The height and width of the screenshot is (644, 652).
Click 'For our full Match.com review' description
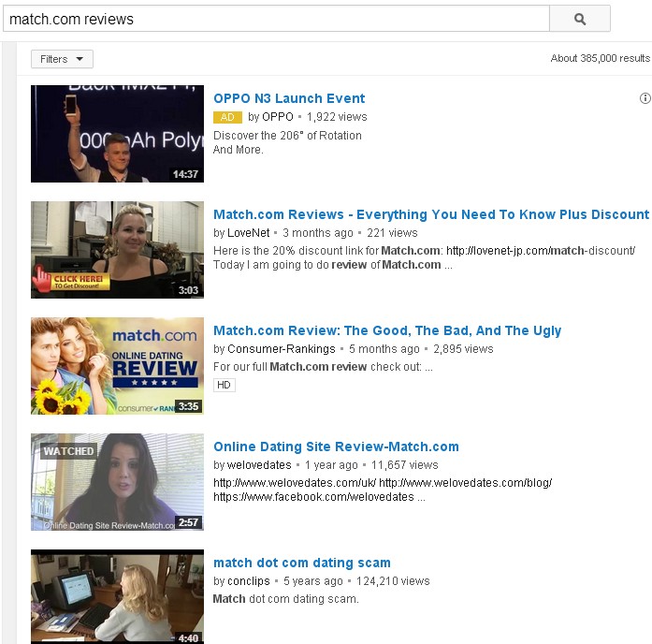(x=323, y=367)
